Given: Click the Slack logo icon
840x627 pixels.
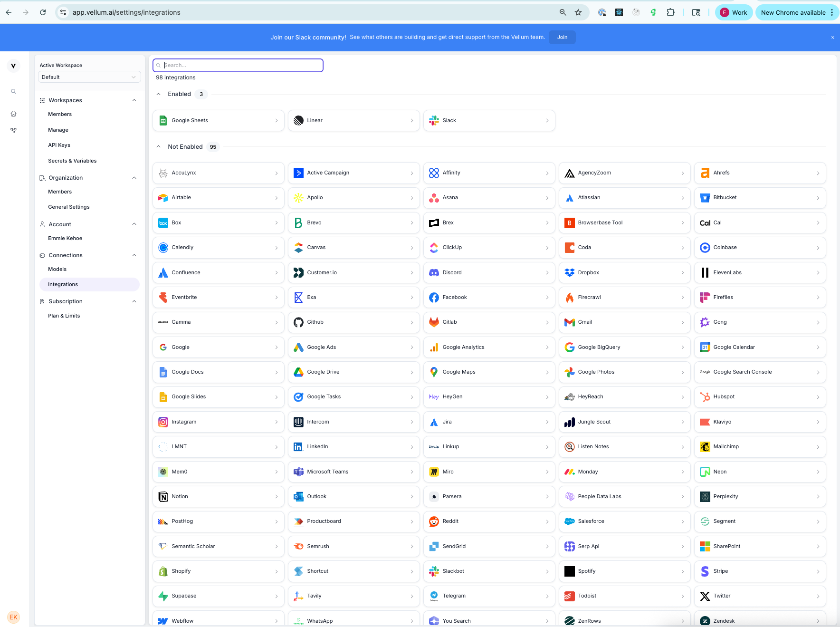Looking at the screenshot, I should (x=434, y=121).
